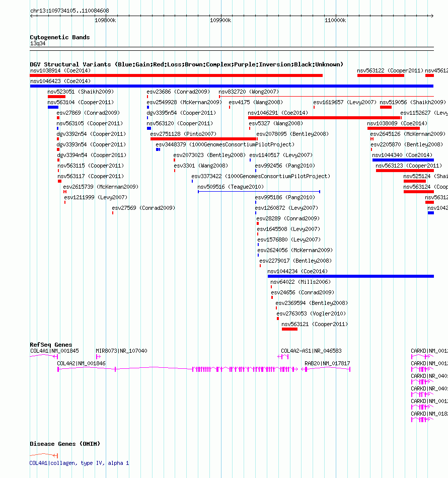The width and height of the screenshot is (448, 478).
Task: Click the nsv563120 (Cooper2011) label
Action: 180,123
